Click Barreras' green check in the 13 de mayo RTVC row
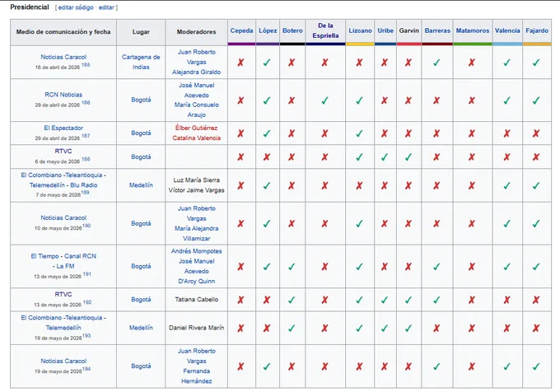Image resolution: width=560 pixels, height=392 pixels. 436,300
